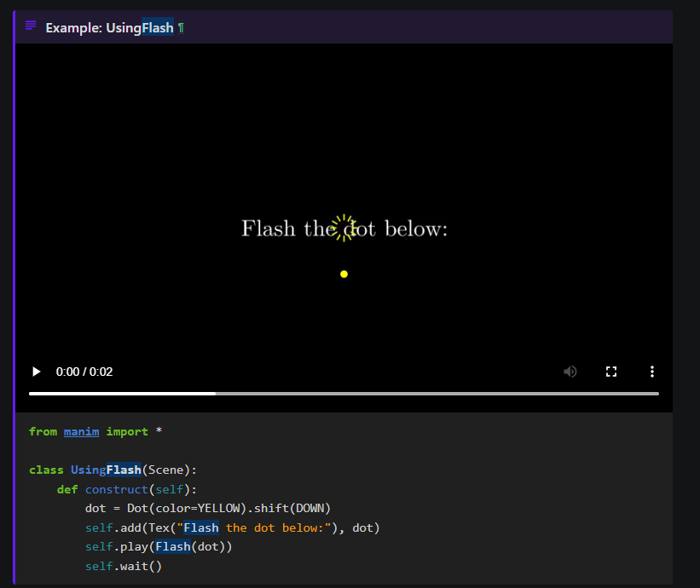Open the manim hyperlink in the import statement
Viewport: 700px width, 588px height.
[81, 431]
